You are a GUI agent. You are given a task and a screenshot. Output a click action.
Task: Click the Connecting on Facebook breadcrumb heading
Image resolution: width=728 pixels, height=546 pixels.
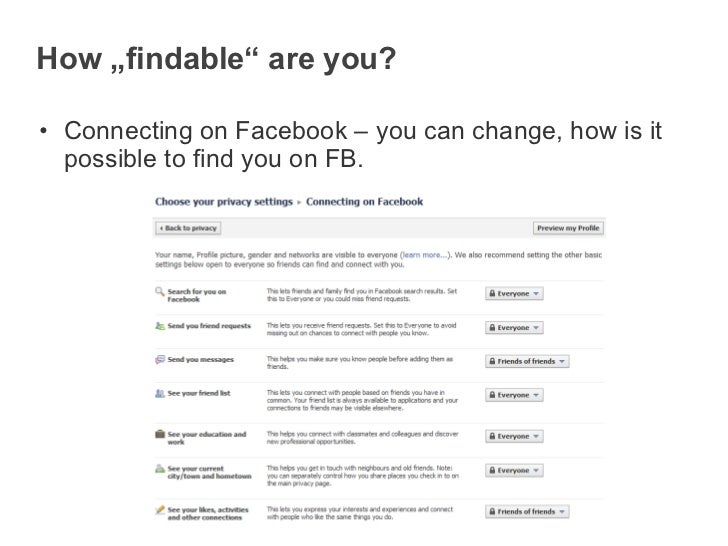click(364, 202)
